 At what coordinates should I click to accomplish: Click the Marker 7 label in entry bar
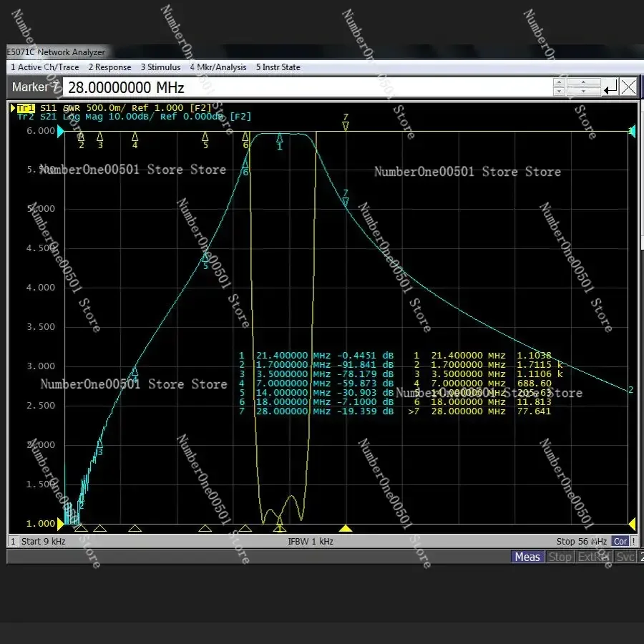point(35,87)
